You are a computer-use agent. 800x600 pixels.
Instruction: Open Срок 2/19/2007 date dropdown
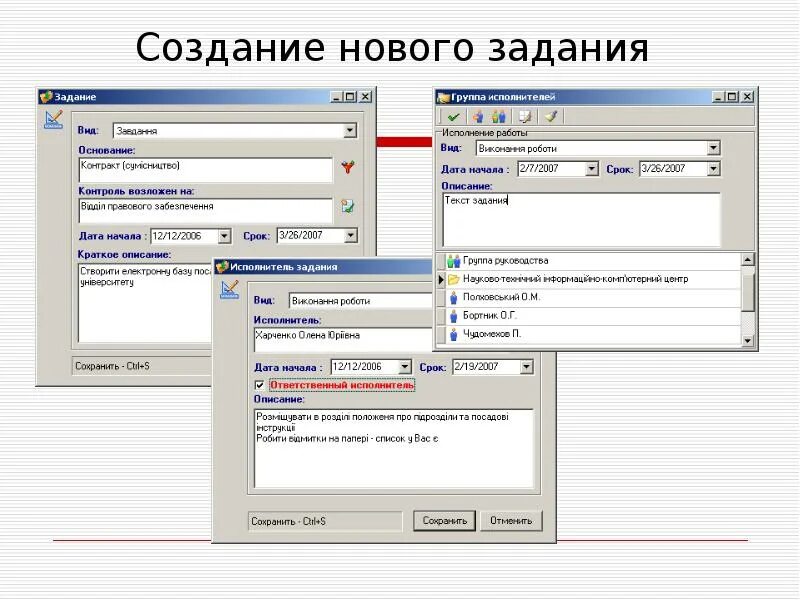[527, 366]
